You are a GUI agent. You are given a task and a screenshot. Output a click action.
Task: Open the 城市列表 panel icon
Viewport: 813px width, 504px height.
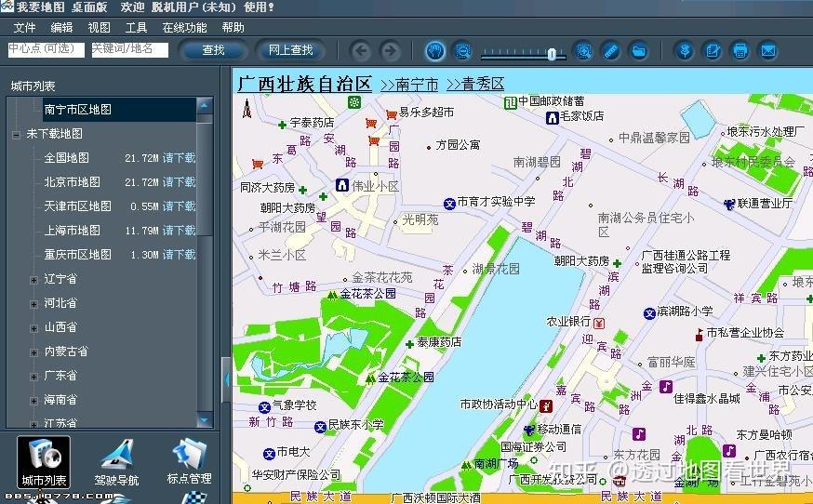pos(44,461)
